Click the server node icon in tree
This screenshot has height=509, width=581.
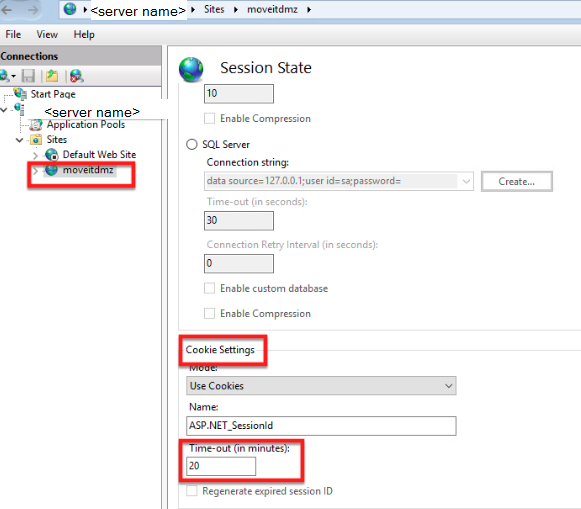(19, 109)
